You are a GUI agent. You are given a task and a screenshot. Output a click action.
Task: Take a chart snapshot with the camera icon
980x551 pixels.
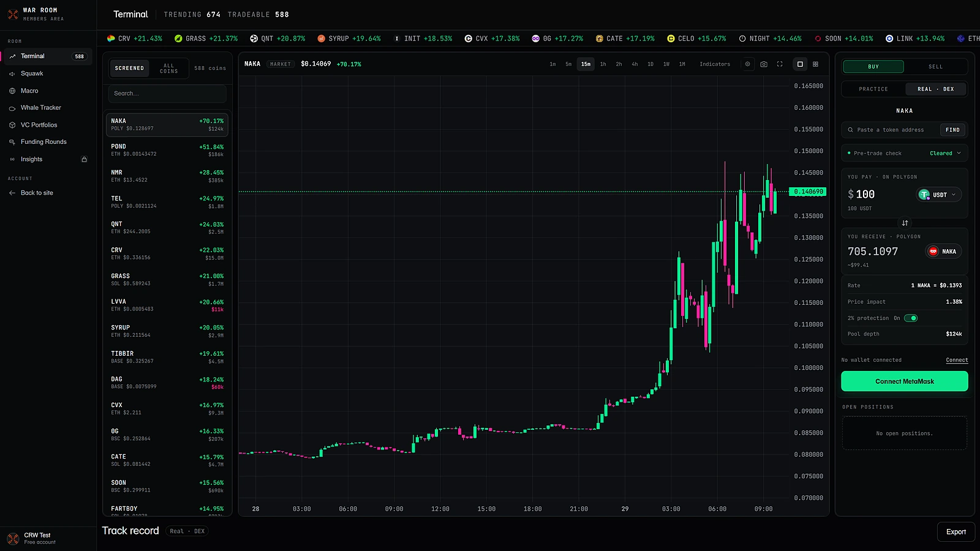pos(764,64)
